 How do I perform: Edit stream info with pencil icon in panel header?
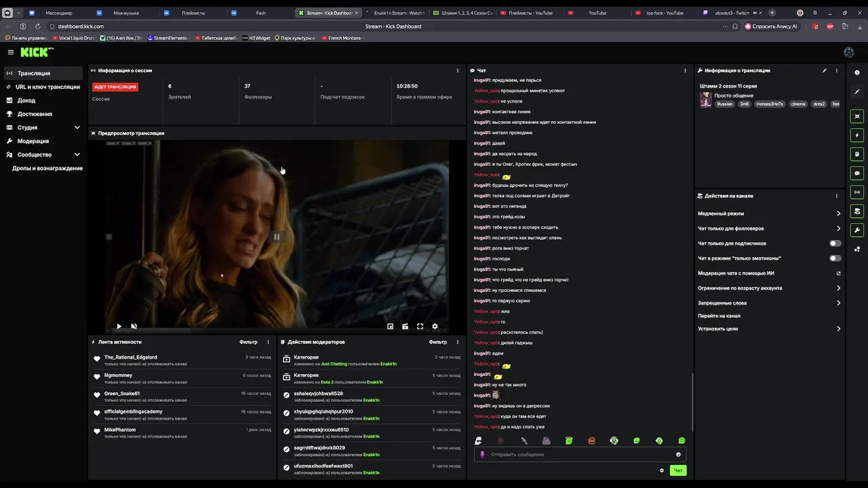(x=825, y=70)
